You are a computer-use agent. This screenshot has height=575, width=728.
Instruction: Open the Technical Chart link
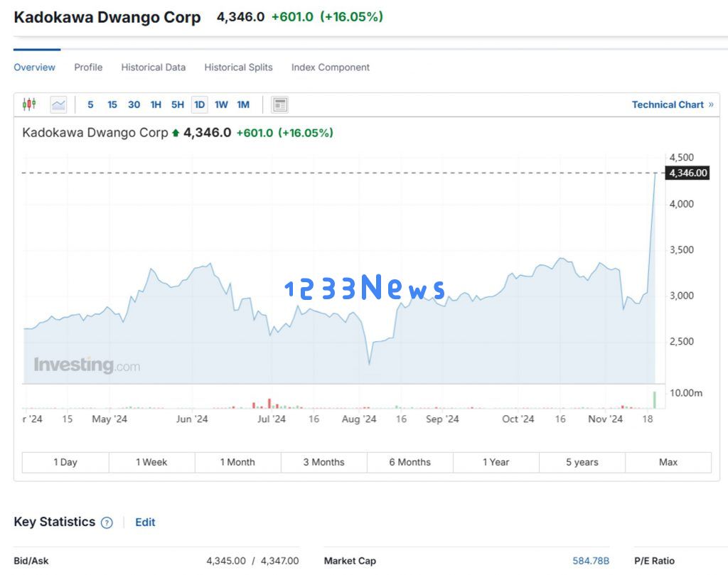(x=673, y=105)
